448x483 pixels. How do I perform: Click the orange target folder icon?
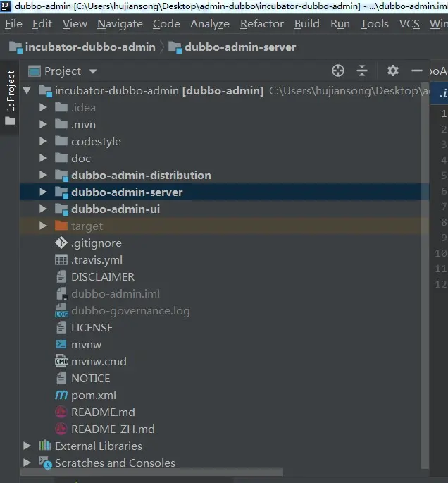(61, 226)
